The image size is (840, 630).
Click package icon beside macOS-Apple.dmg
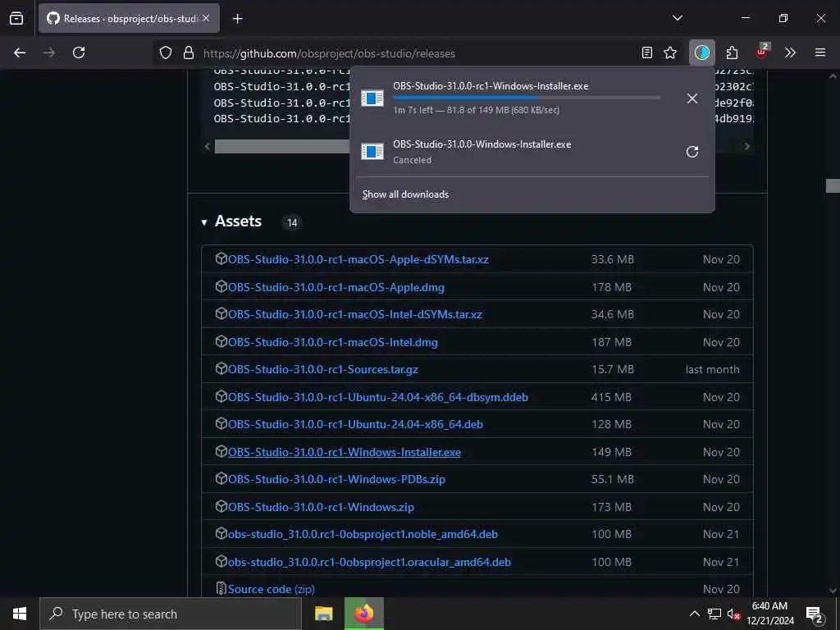[x=221, y=286]
